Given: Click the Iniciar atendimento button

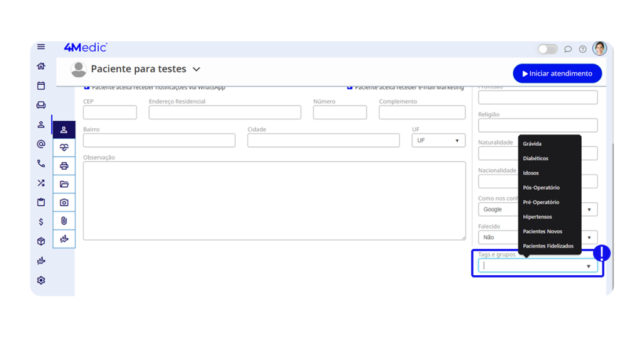Looking at the screenshot, I should click(557, 74).
